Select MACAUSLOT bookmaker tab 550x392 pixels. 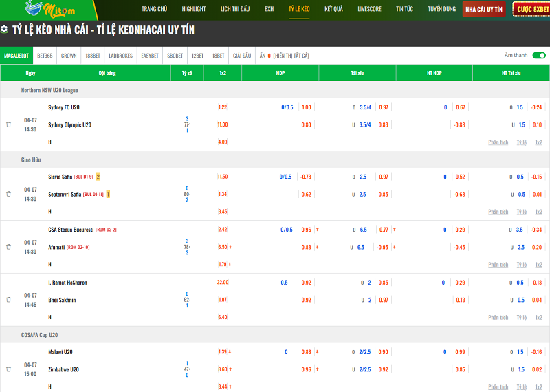coord(16,56)
